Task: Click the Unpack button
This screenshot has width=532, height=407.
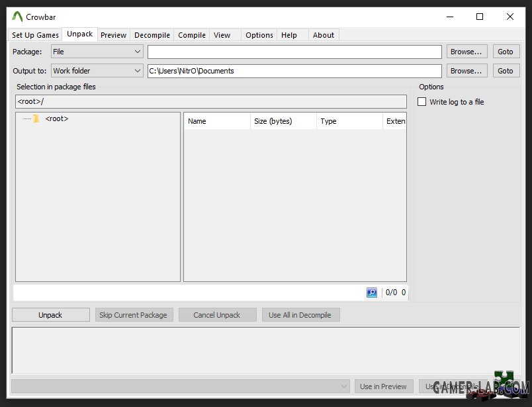Action: coord(51,314)
